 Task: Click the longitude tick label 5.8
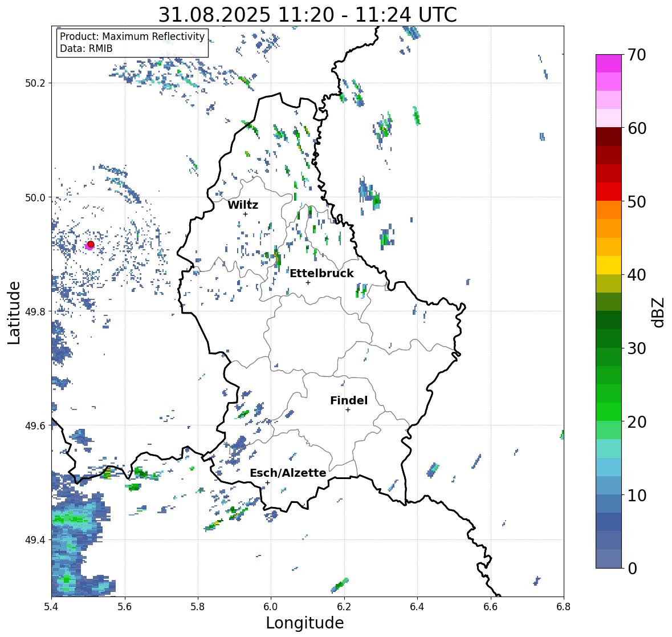click(198, 606)
